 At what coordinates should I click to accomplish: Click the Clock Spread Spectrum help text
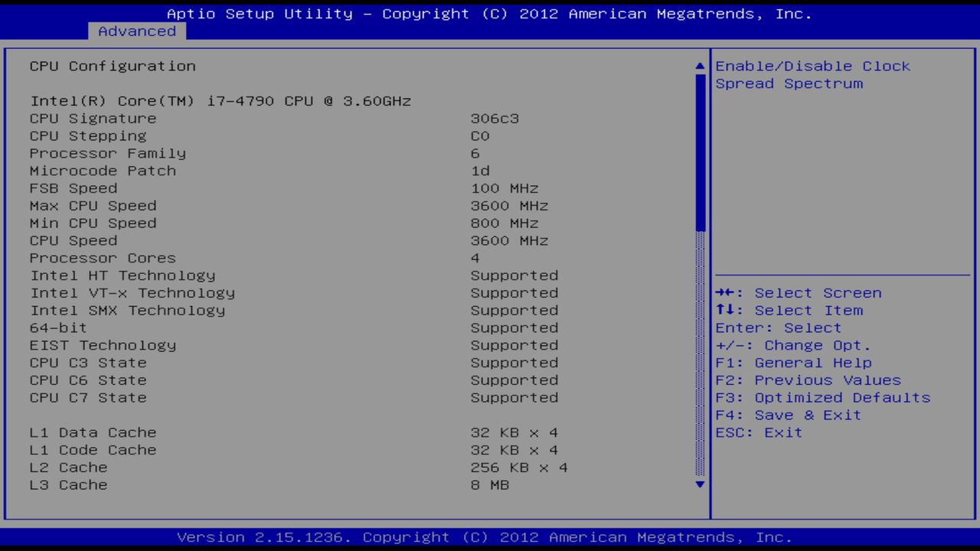[812, 74]
